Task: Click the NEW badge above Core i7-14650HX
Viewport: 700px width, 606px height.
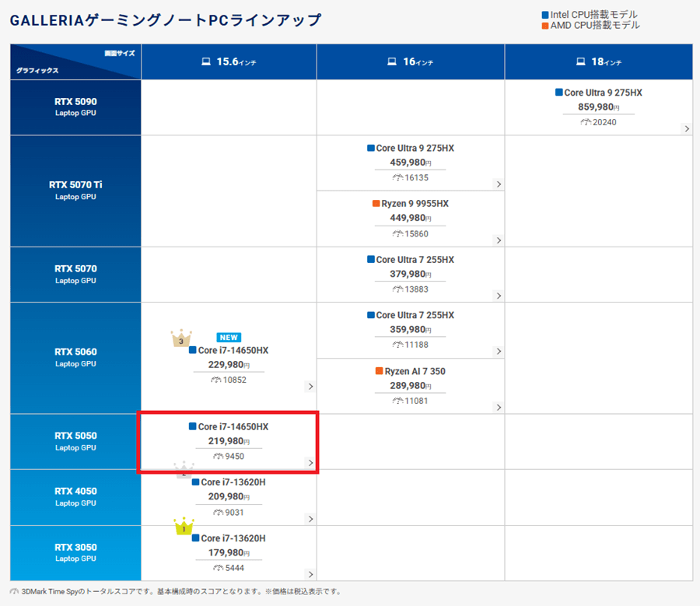Action: coord(229,338)
